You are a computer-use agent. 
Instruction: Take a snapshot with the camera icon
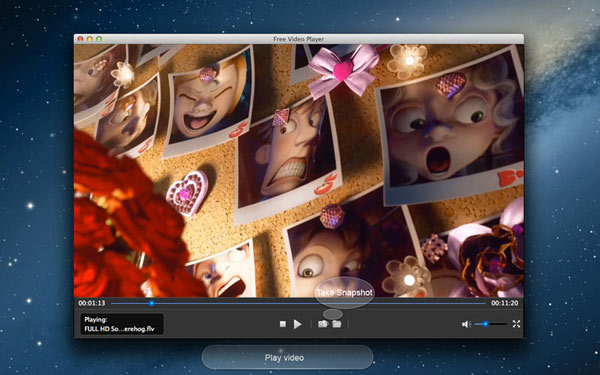click(x=323, y=324)
